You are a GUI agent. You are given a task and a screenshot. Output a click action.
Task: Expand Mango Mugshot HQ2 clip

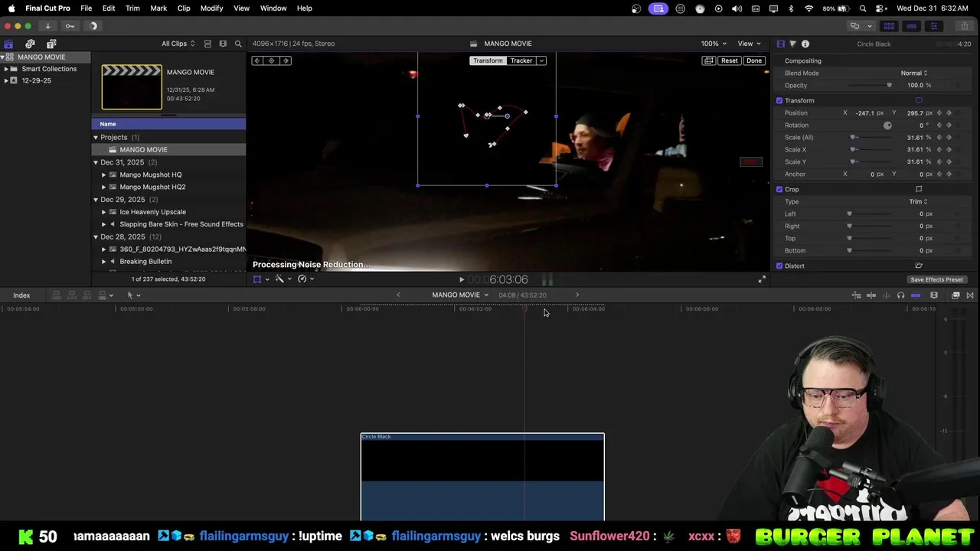tap(103, 187)
